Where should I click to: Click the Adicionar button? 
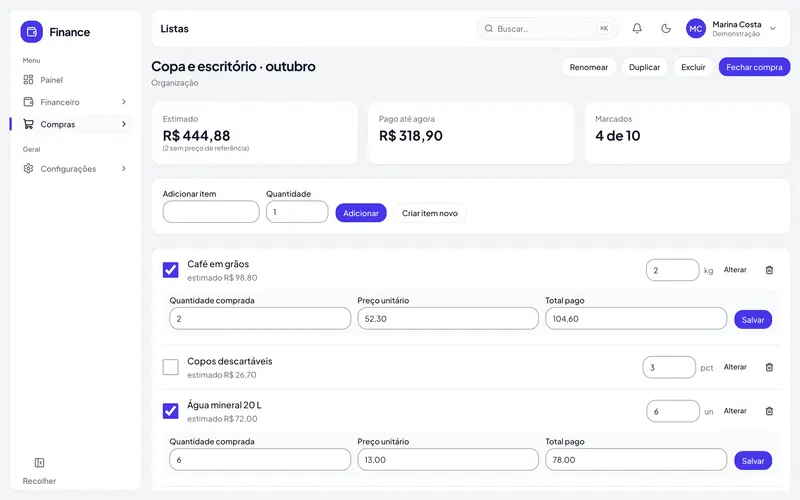[x=361, y=213]
